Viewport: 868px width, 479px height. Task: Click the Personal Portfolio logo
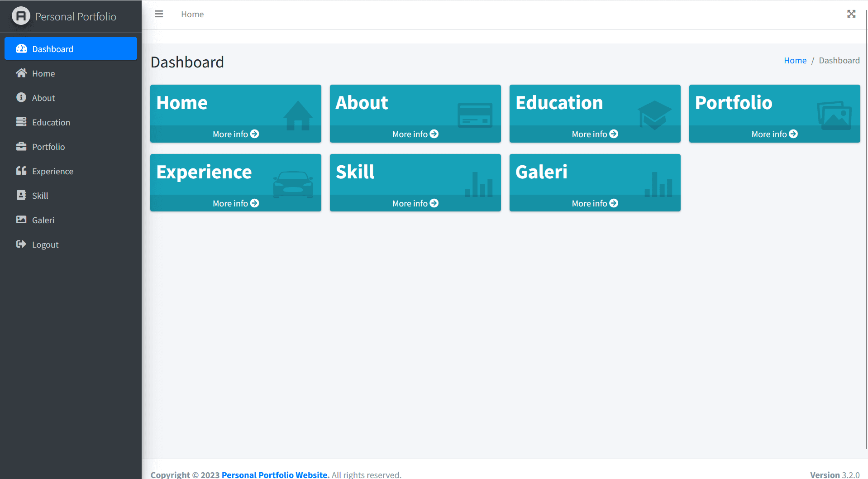click(63, 16)
